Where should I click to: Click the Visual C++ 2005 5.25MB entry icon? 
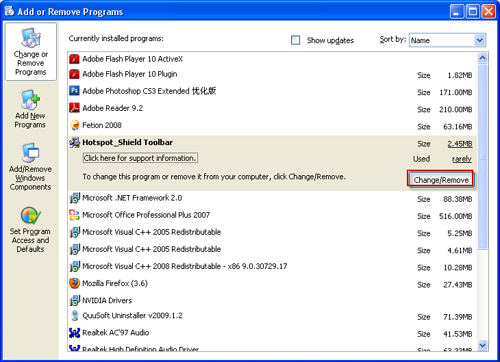point(74,232)
